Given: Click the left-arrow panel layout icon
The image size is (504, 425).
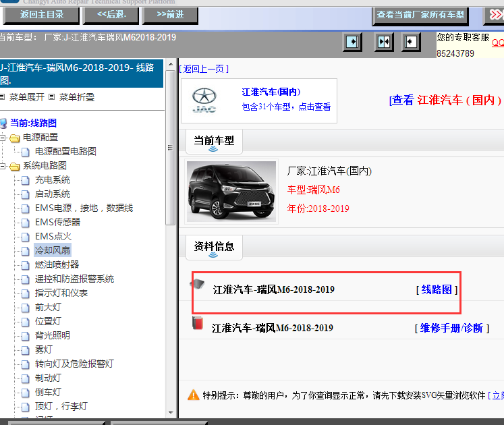Looking at the screenshot, I should click(x=411, y=42).
